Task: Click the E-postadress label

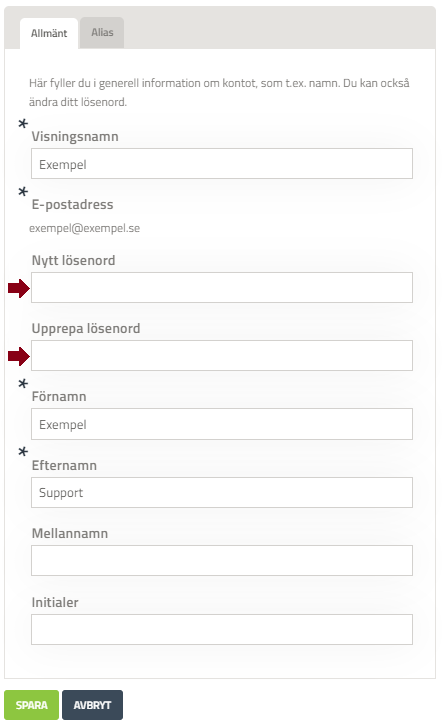Action: pyautogui.click(x=72, y=205)
